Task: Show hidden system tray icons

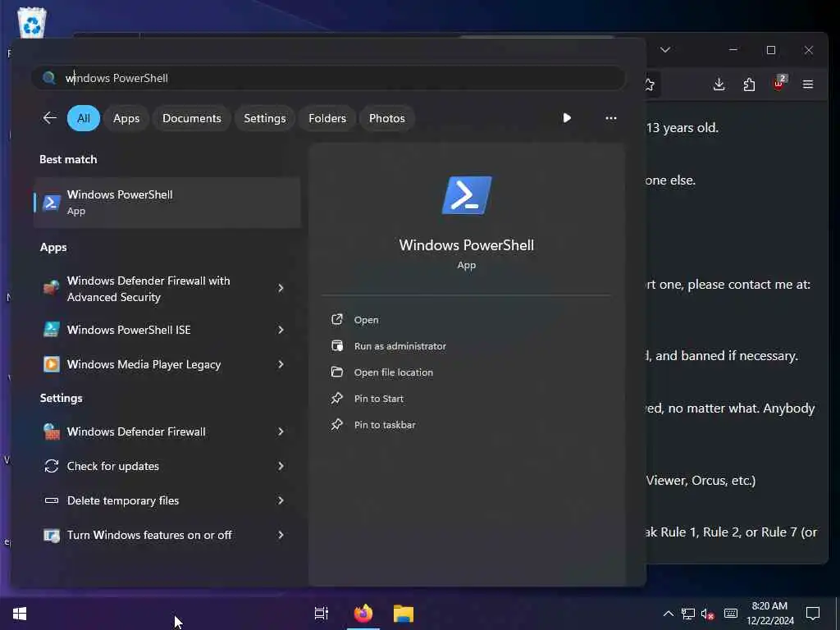Action: pos(668,614)
